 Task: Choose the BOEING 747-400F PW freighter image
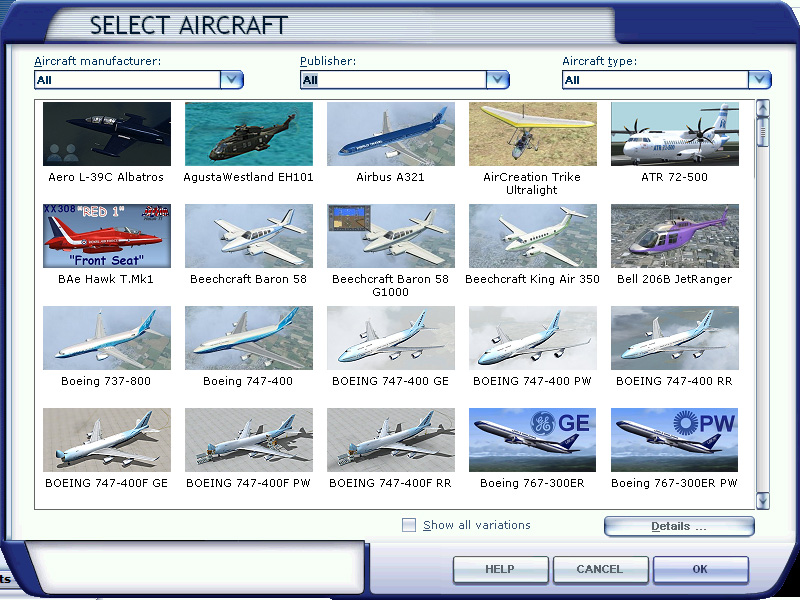(248, 440)
